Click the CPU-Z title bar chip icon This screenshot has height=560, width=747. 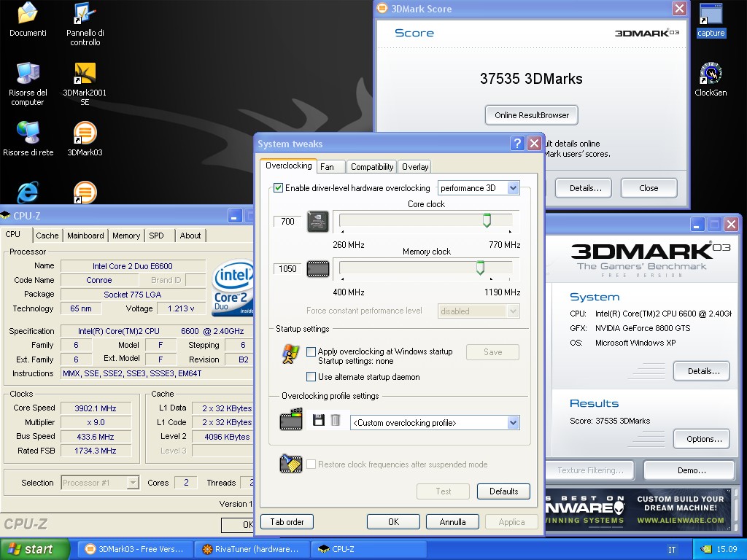(6, 216)
